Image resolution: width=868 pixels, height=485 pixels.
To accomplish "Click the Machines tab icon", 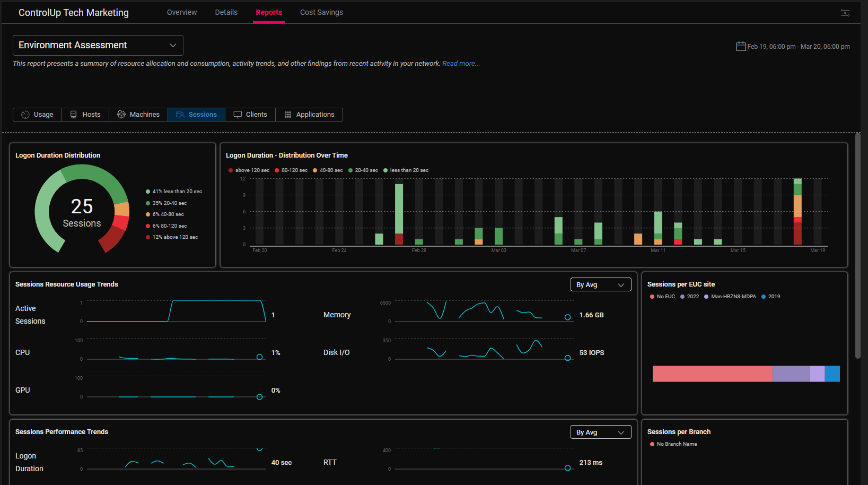I will pyautogui.click(x=121, y=115).
